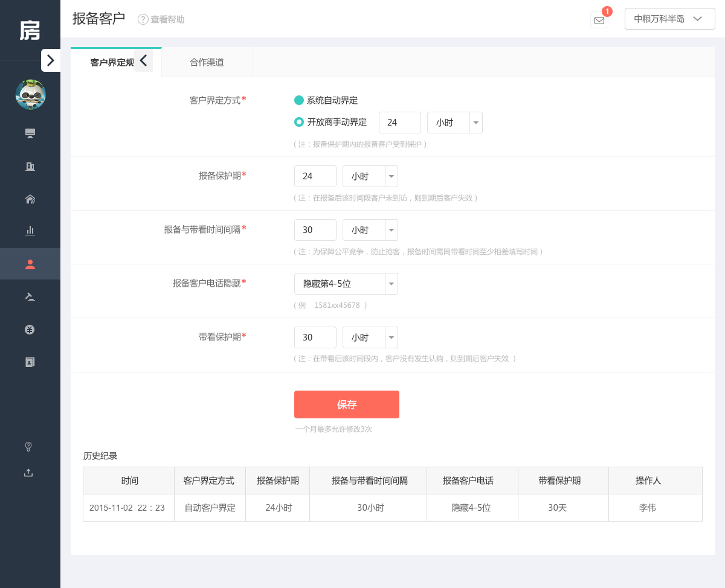Open the gavel sidebar icon
The image size is (725, 588).
coord(30,296)
